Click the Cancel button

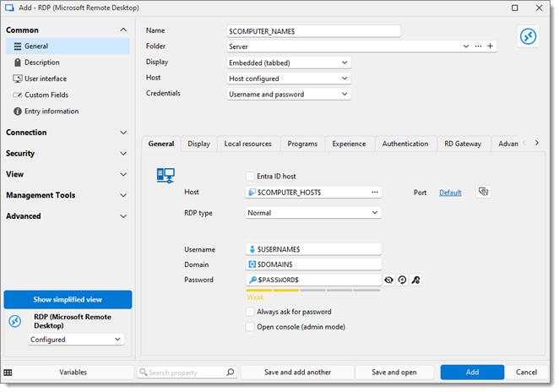pyautogui.click(x=527, y=373)
